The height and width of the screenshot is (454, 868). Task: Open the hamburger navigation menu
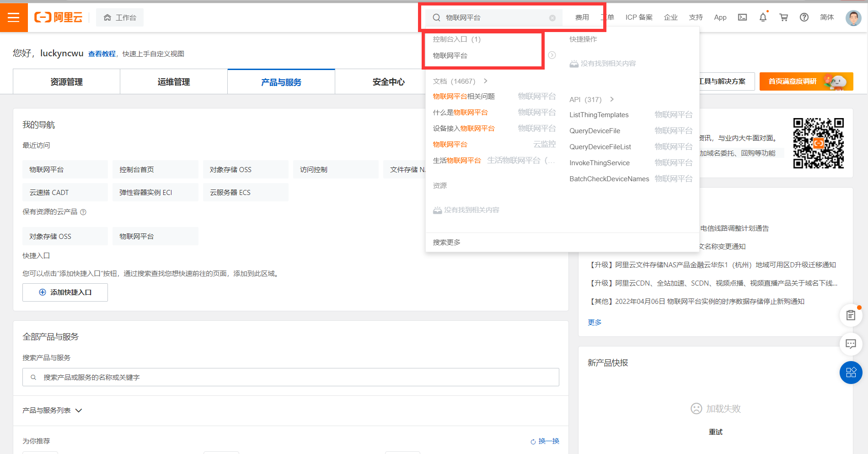coord(13,17)
